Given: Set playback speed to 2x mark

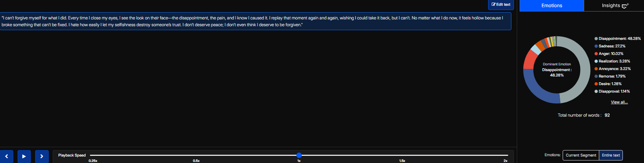Looking at the screenshot, I should click(x=505, y=160).
